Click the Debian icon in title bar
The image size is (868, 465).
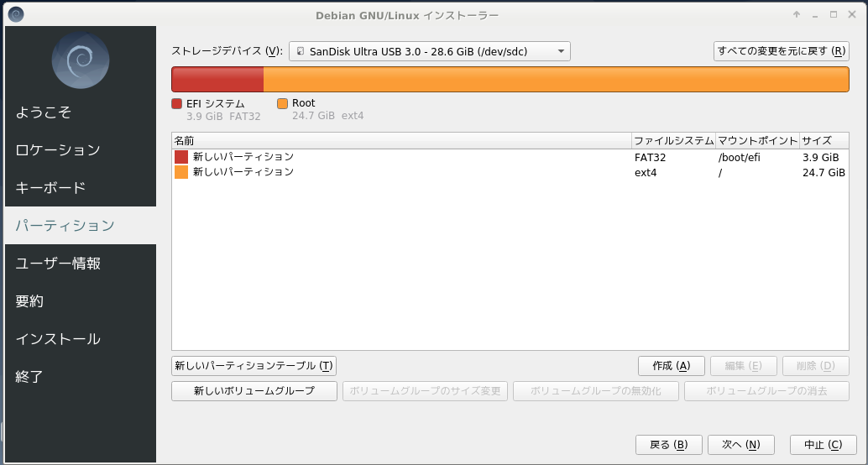tap(15, 14)
